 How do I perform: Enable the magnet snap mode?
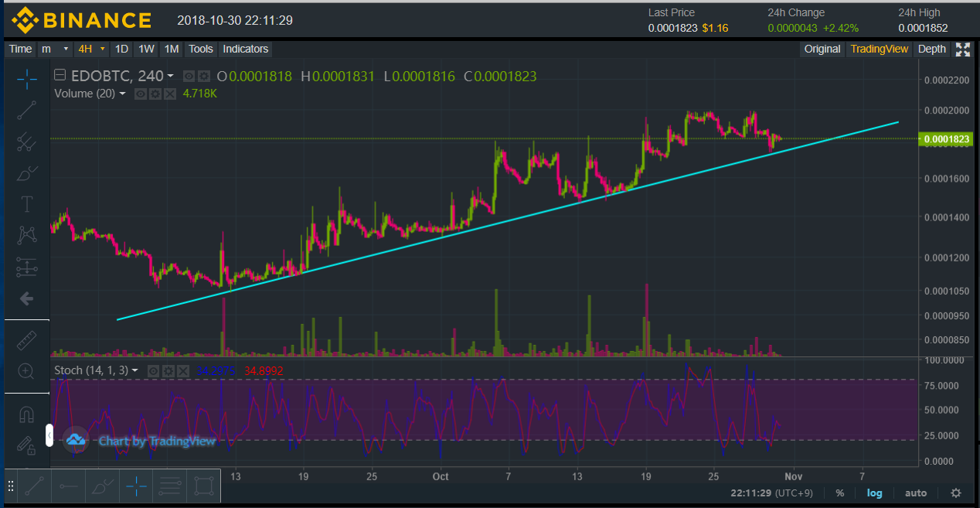(27, 415)
